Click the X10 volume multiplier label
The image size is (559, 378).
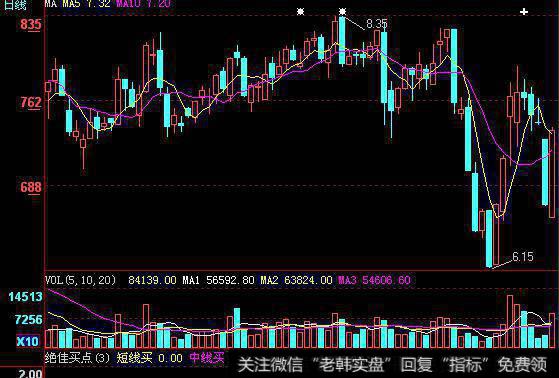coord(27,342)
